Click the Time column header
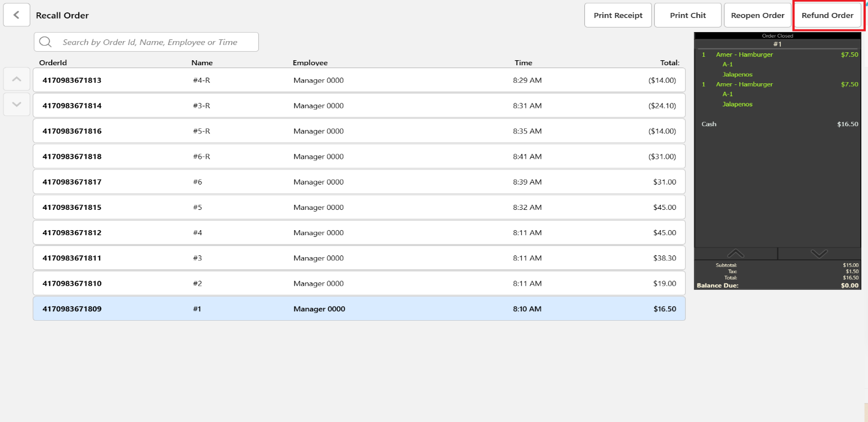868x422 pixels. (523, 62)
